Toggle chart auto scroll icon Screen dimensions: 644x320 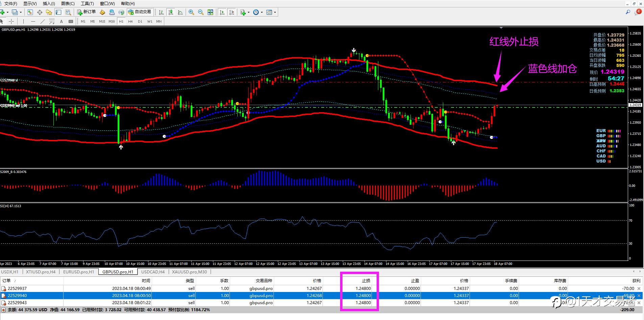pos(222,12)
